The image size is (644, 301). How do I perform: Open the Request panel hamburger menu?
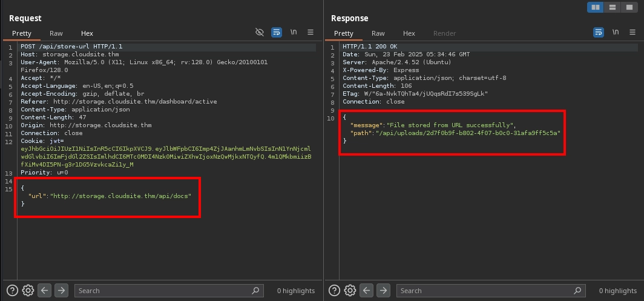click(310, 33)
